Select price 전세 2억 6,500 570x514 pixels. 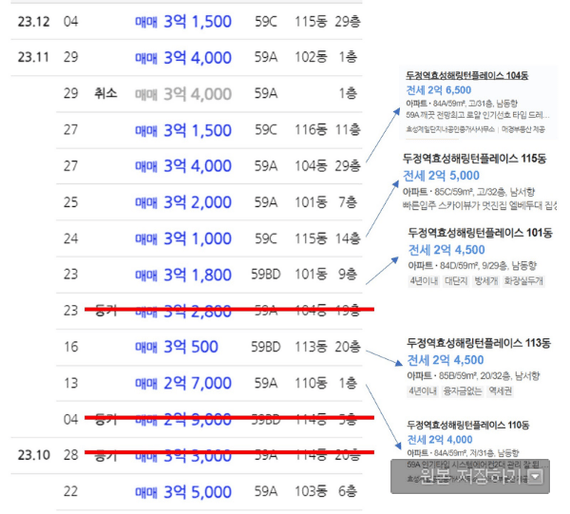point(438,90)
